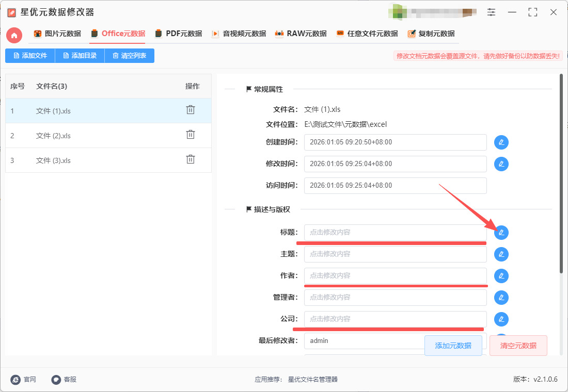The height and width of the screenshot is (392, 568).
Task: Click the properties panel vertical scrollbar
Action: tap(561, 174)
